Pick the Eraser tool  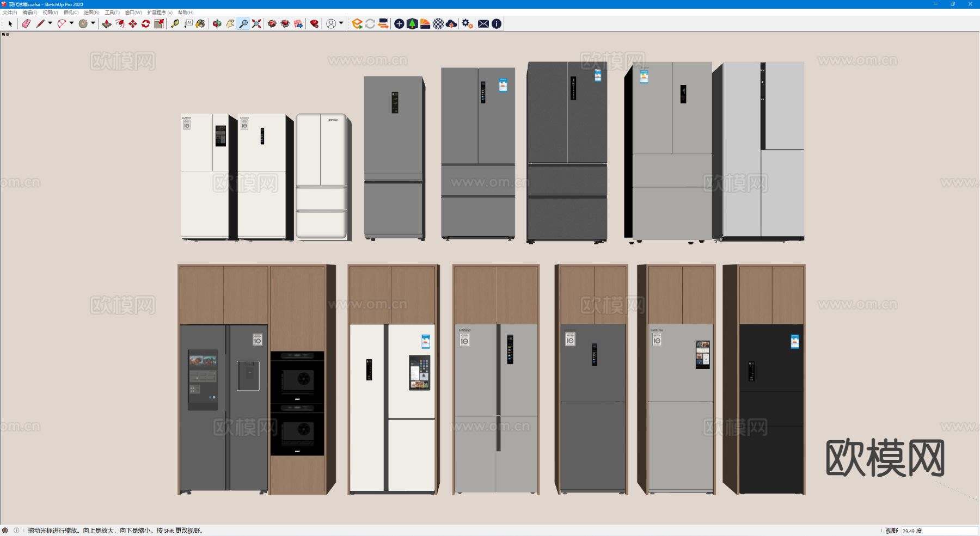26,23
